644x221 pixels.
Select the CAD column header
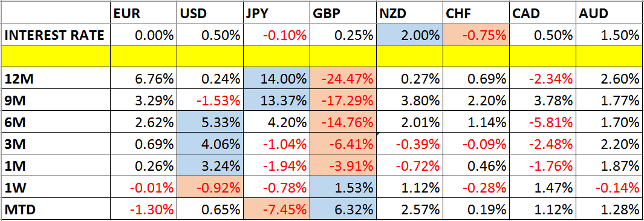click(542, 13)
